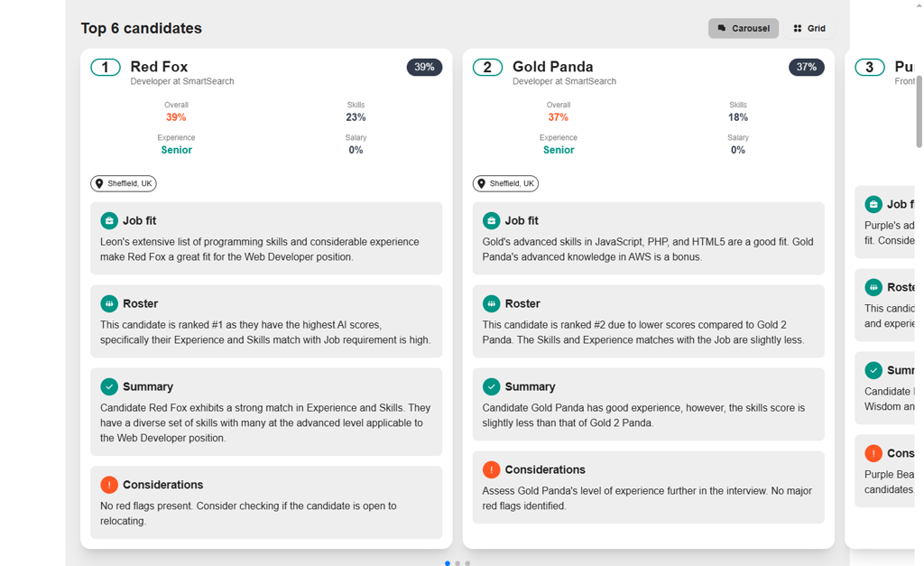Click Red Fox's Summary checkmark icon
This screenshot has height=566, width=924.
[109, 386]
